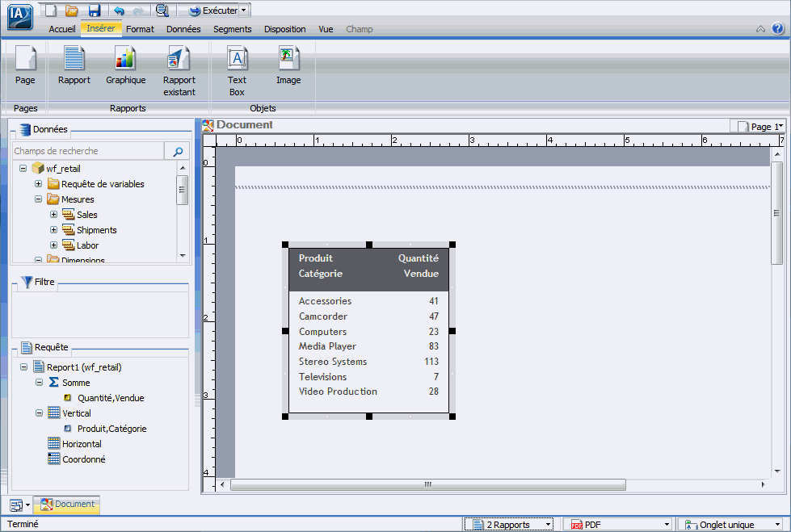Click the Accessories row in report
This screenshot has width=791, height=532.
coord(368,301)
